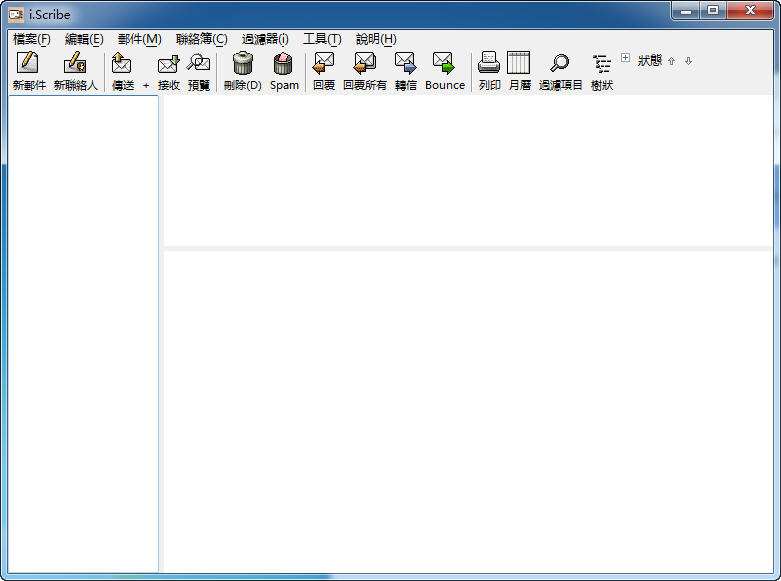The height and width of the screenshot is (581, 781).
Task: Open the 編輯(E) menu
Action: click(84, 39)
